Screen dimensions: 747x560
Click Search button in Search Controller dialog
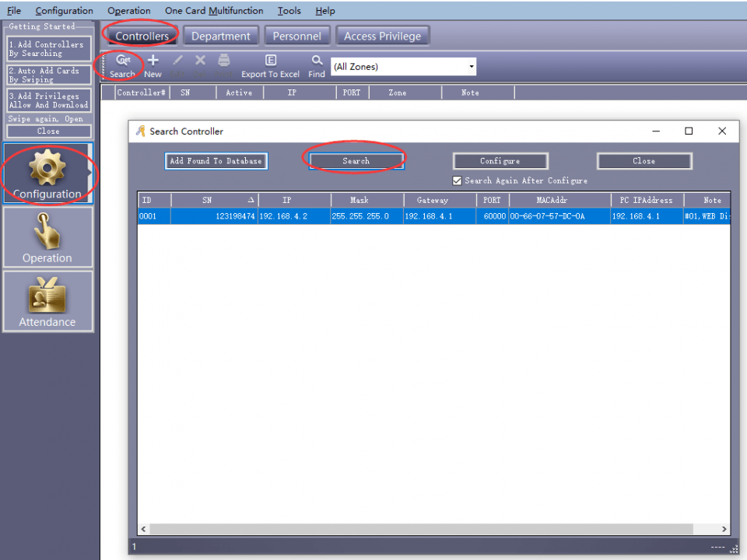(x=356, y=161)
